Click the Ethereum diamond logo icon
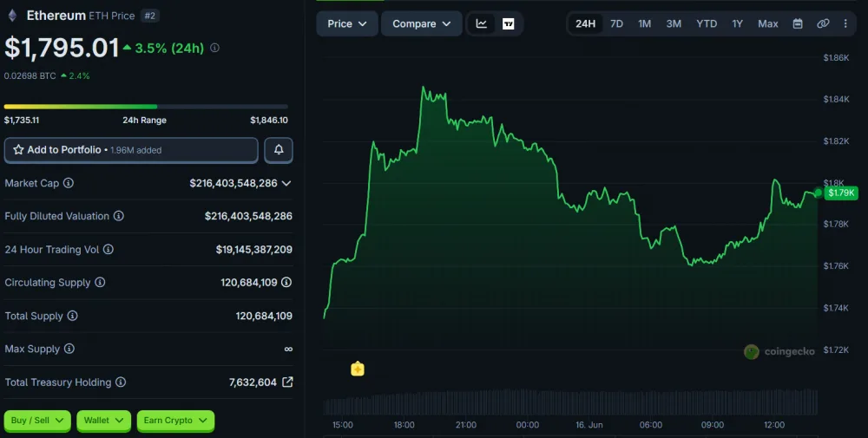The height and width of the screenshot is (438, 868). [12, 16]
